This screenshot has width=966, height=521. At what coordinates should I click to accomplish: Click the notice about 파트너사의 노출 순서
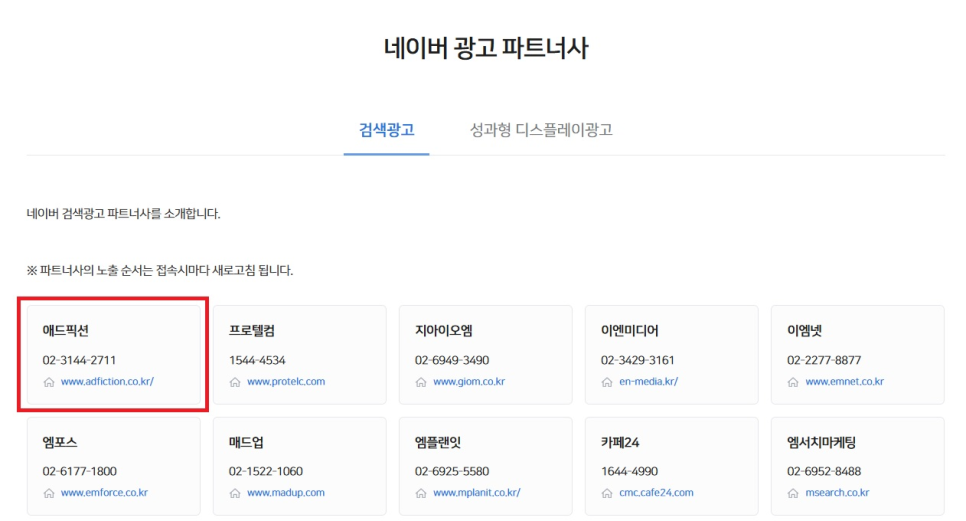pos(160,270)
